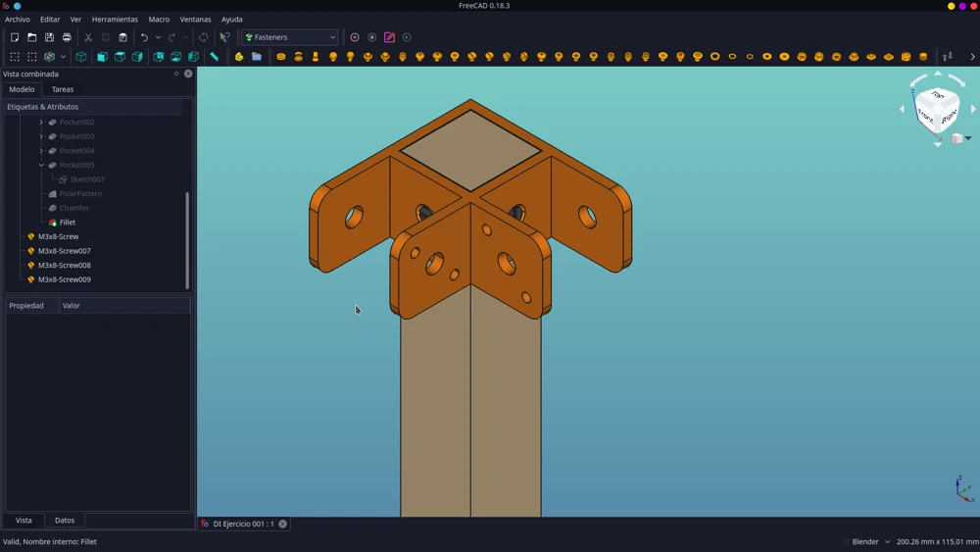This screenshot has width=980, height=552.
Task: Create a new group folder icon
Action: 256,57
